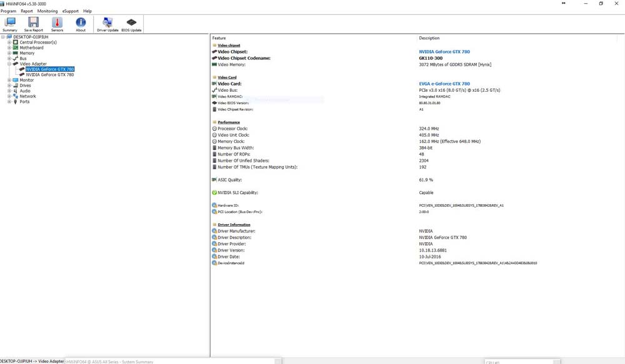Collapse the DESKTOP-OJJPIUH root node
The width and height of the screenshot is (625, 364).
pos(2,37)
